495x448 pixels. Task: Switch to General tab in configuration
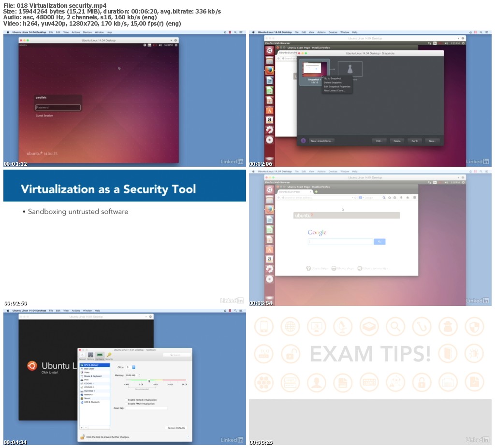[82, 356]
